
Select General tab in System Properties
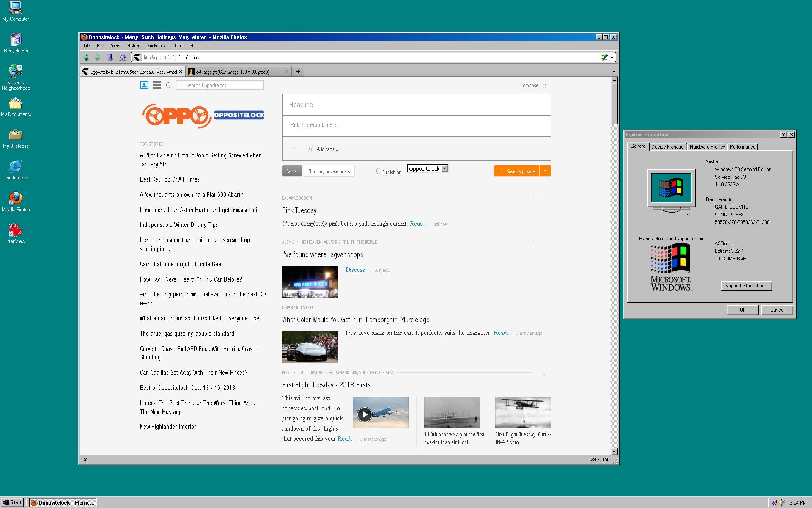point(638,146)
